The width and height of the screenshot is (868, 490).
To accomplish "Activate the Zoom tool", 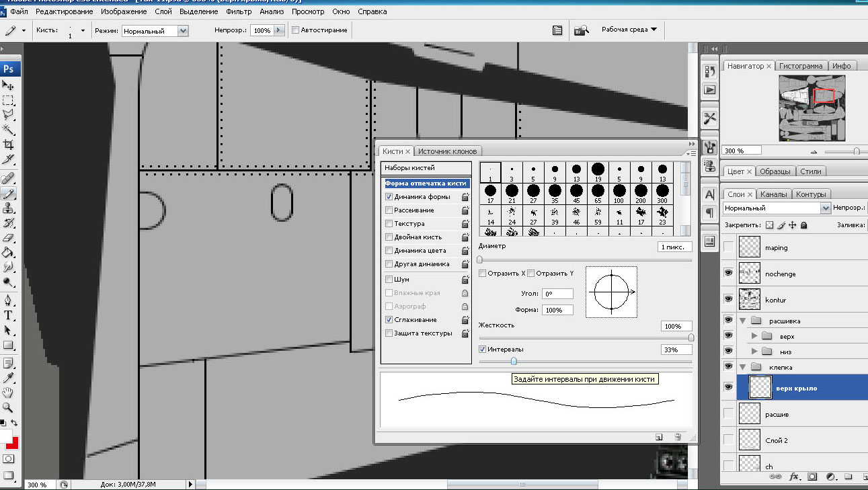I will [x=8, y=407].
